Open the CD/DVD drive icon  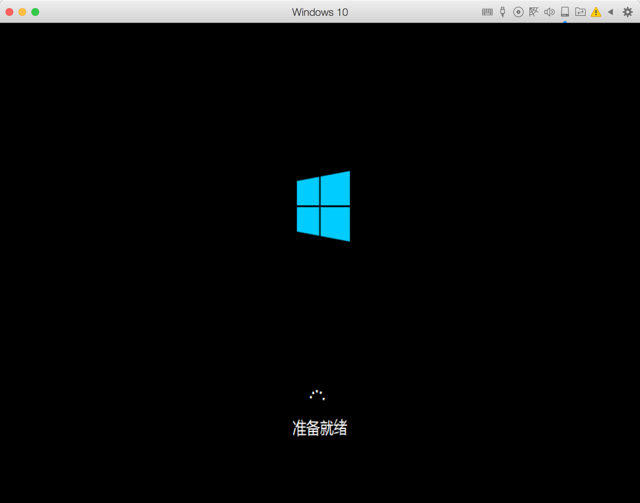pos(518,12)
